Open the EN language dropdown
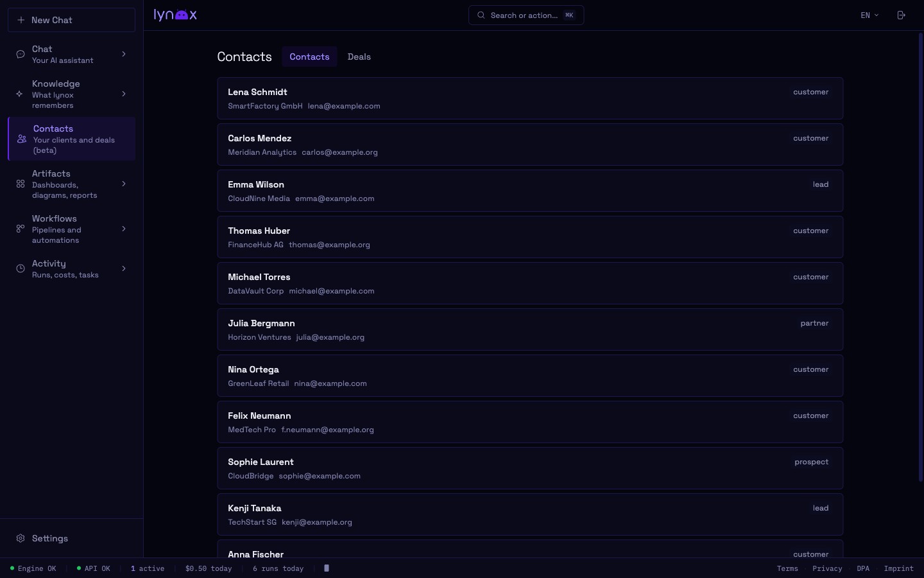924x578 pixels. 869,15
